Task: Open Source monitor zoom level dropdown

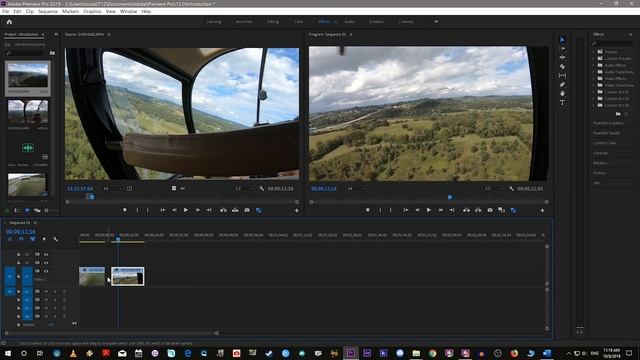Action: click(x=112, y=189)
